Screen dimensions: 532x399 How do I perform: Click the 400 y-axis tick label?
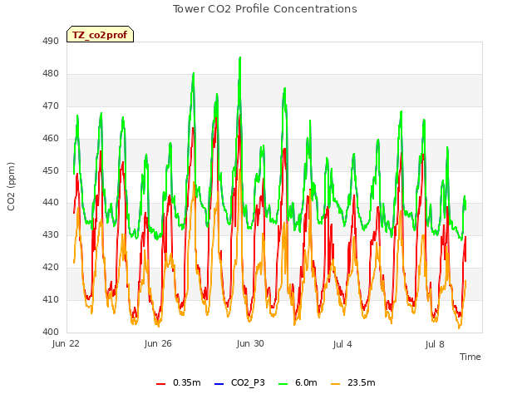(51, 332)
